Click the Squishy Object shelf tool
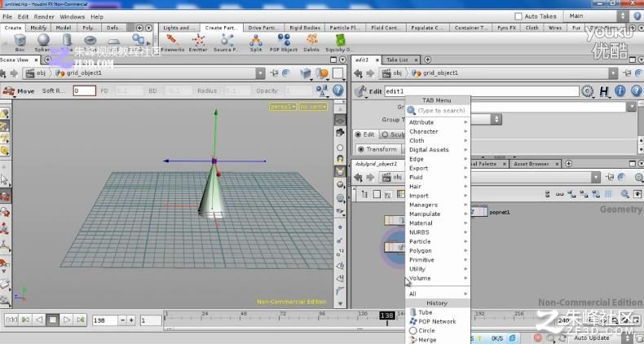The height and width of the screenshot is (344, 644). tap(339, 42)
